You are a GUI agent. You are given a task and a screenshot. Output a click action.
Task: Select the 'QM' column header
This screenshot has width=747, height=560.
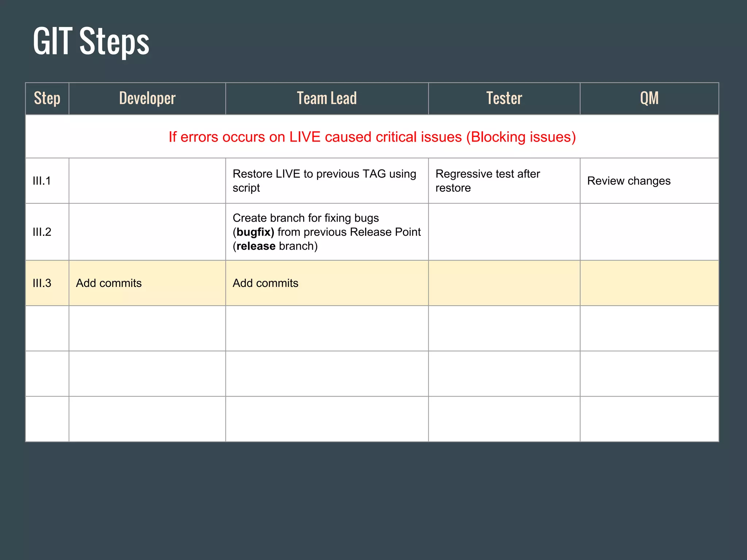649,98
